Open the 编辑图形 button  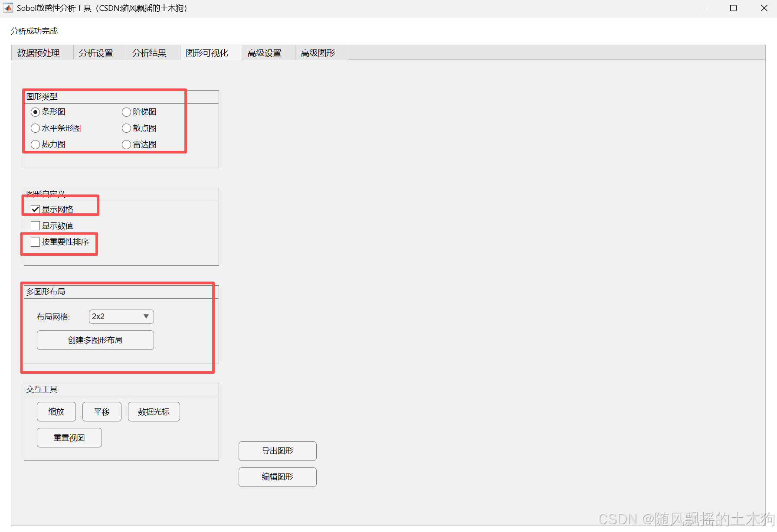coord(278,477)
